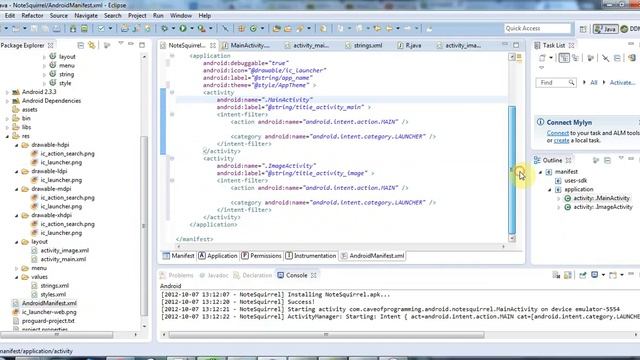Collapse the res folder in Package Explorer
The width and height of the screenshot is (640, 360).
point(7,136)
